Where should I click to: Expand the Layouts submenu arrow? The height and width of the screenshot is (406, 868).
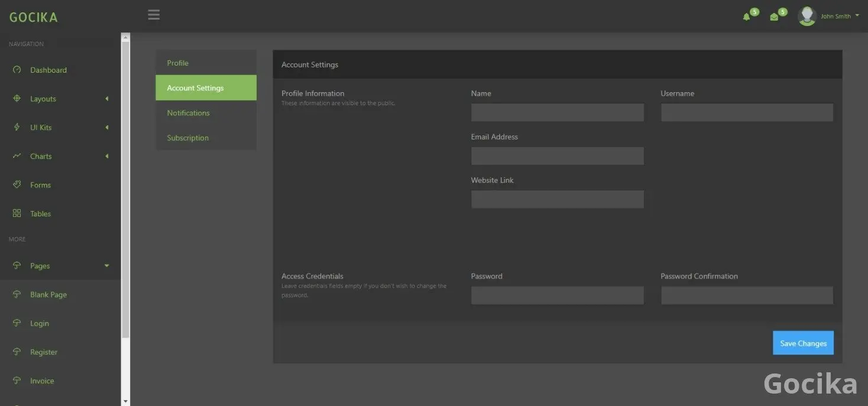tap(107, 99)
